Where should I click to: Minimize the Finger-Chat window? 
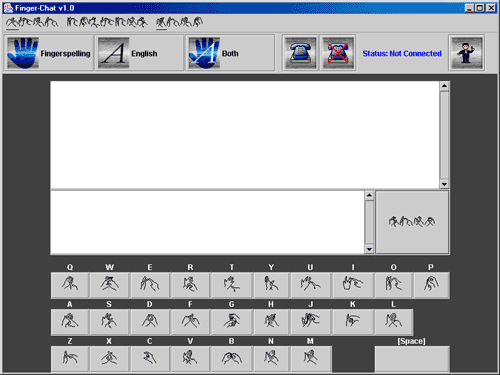[469, 8]
